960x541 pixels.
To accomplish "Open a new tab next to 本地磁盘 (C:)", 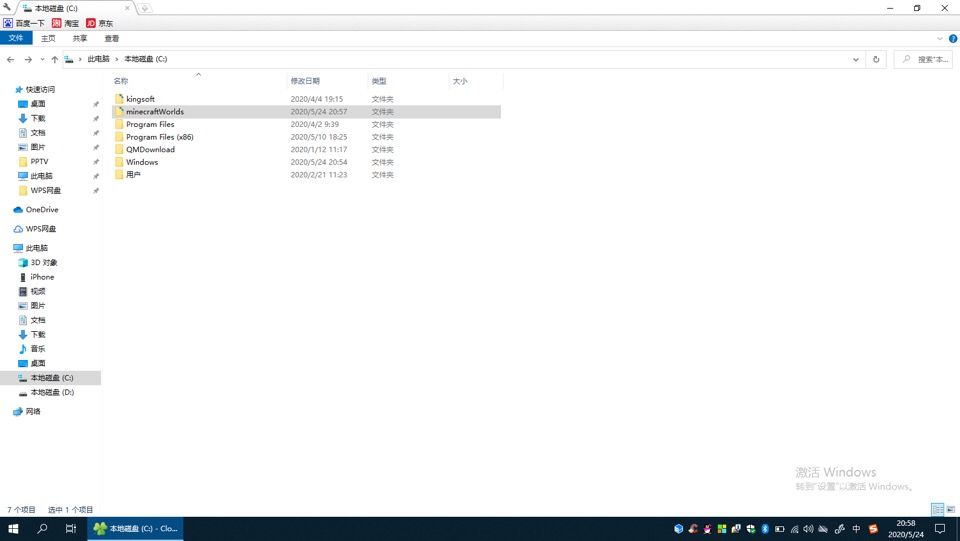I will tap(144, 8).
